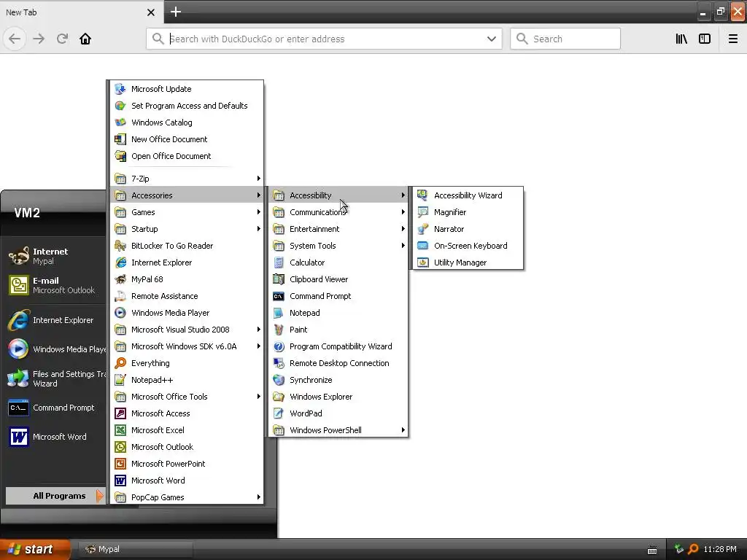Select Mypal taskbar button
The image size is (747, 560).
click(135, 549)
